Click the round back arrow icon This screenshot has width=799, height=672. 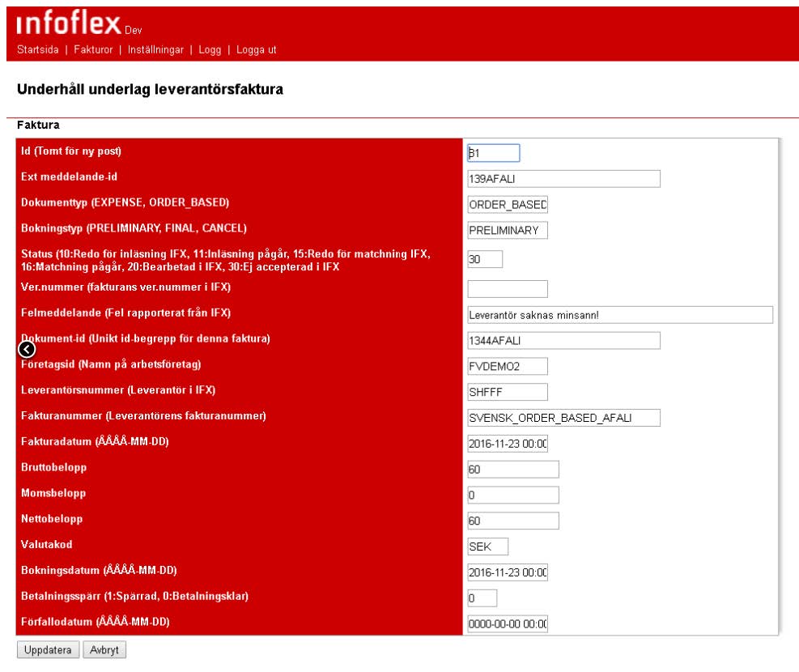pos(27,349)
